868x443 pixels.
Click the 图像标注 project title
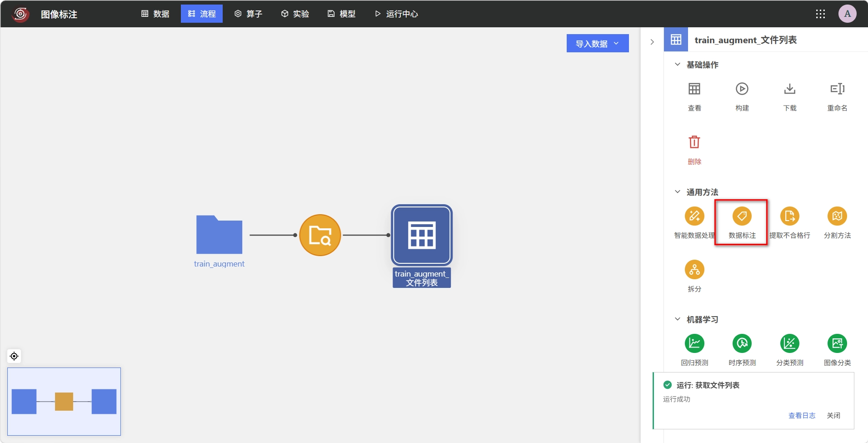[x=59, y=15]
